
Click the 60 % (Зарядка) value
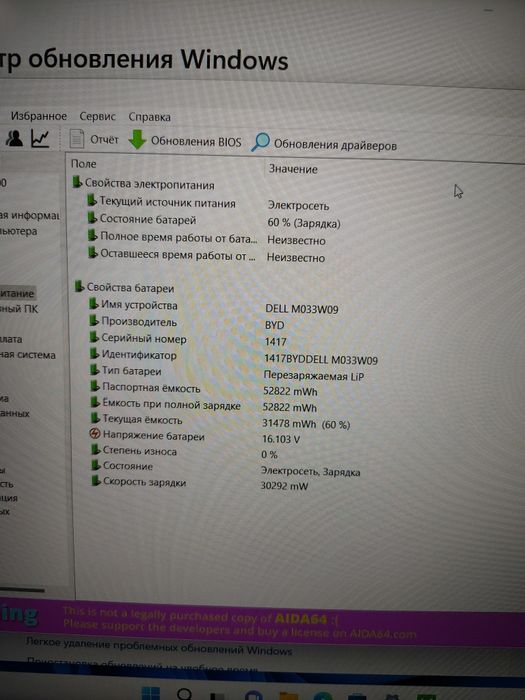(x=304, y=223)
